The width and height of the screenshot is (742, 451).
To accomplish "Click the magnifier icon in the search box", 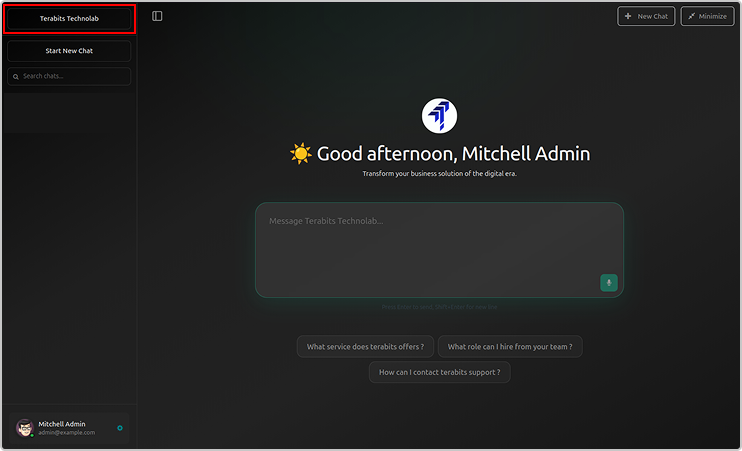I will tap(16, 77).
